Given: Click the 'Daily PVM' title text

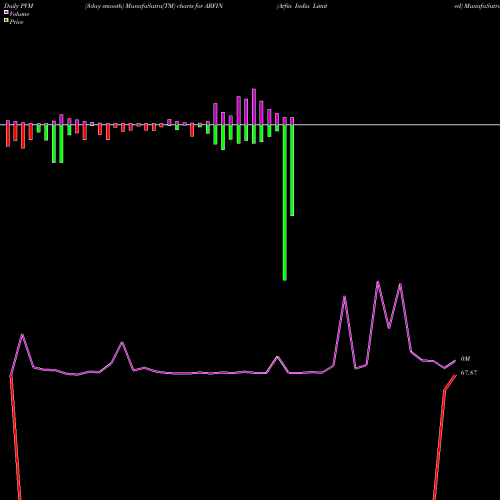Looking at the screenshot, I should pos(19,6).
